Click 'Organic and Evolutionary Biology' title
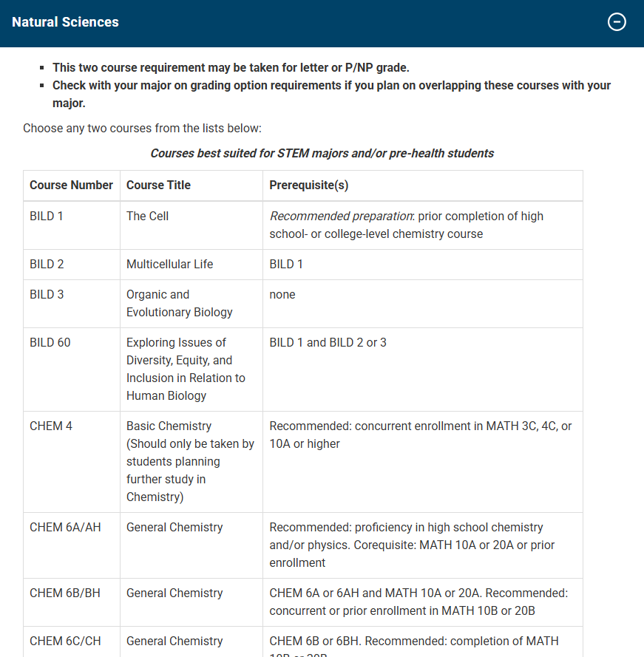Viewport: 644px width, 657px height. tap(179, 304)
